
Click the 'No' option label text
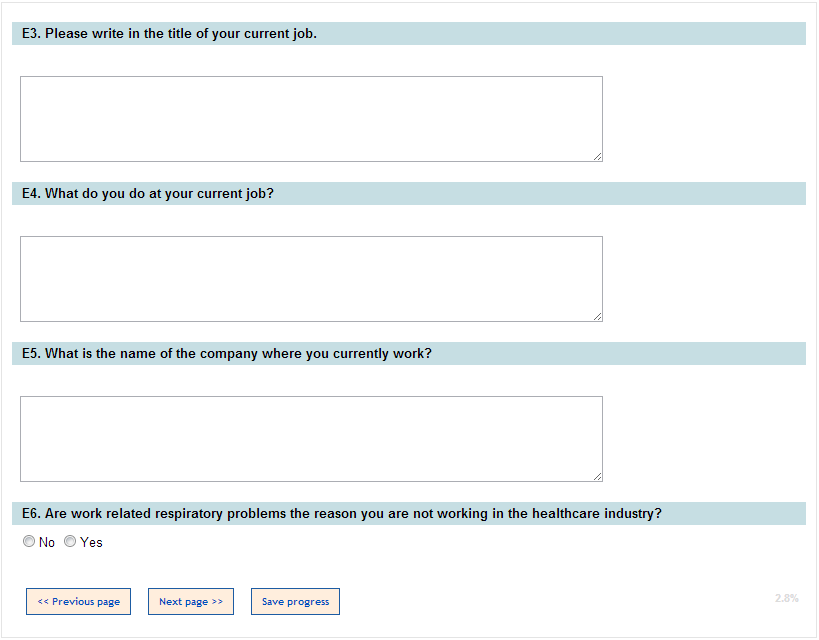tap(47, 543)
